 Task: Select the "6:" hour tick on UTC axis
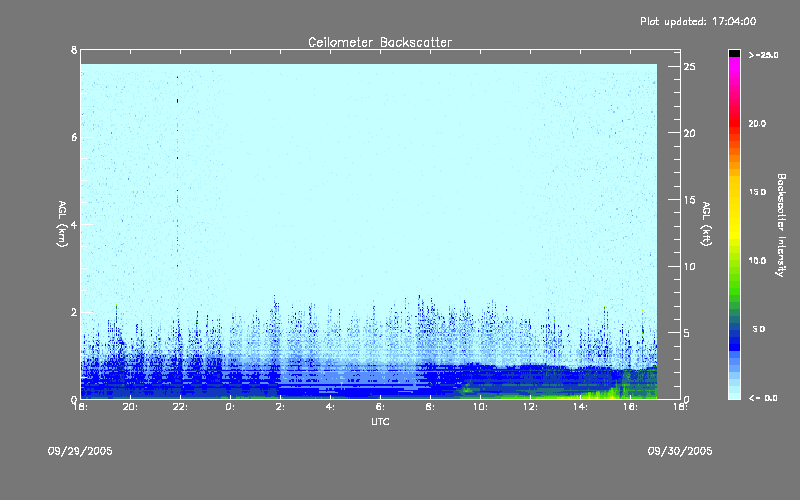point(380,407)
